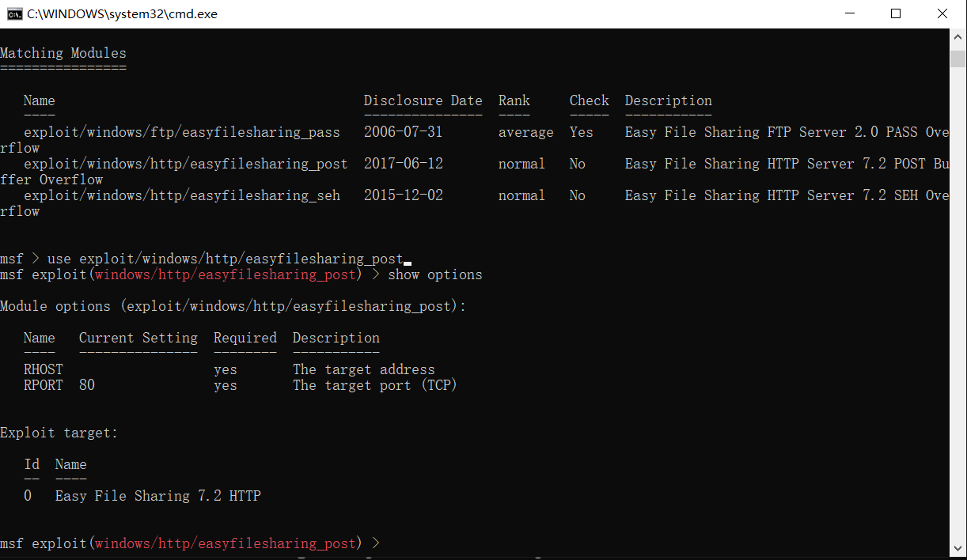The image size is (967, 560).
Task: Click the easyfilesharing_seh module path
Action: pyautogui.click(x=182, y=195)
